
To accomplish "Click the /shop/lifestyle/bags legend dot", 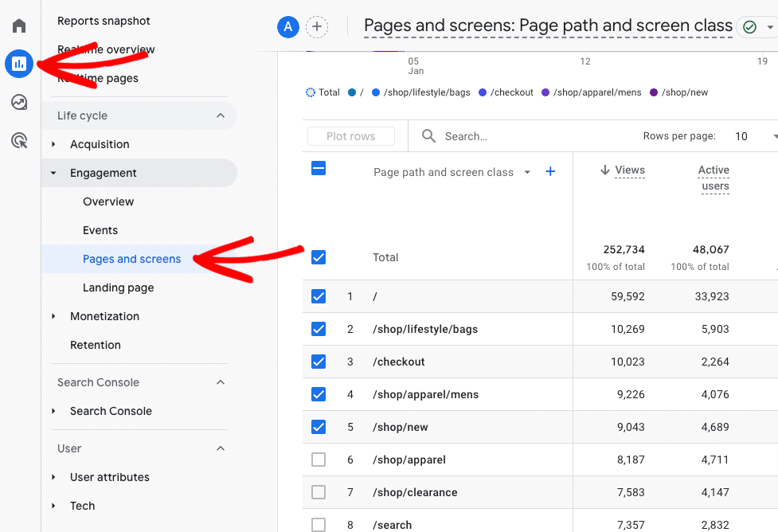I will pyautogui.click(x=376, y=92).
